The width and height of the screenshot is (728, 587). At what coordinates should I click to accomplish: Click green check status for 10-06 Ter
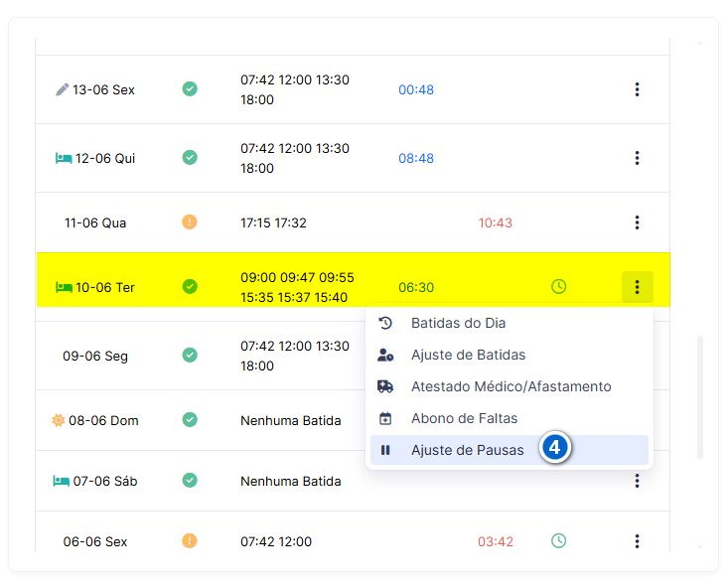pos(190,286)
